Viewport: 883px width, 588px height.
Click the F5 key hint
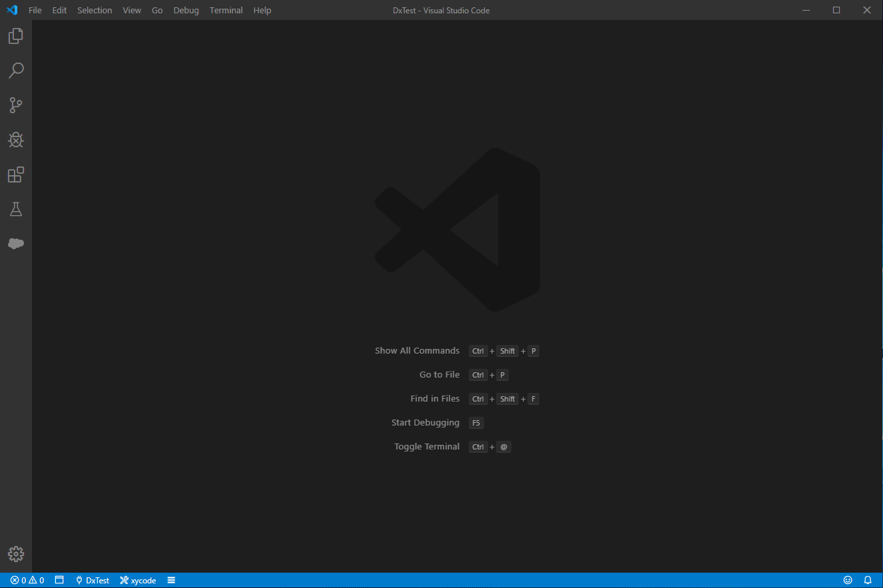pyautogui.click(x=476, y=423)
